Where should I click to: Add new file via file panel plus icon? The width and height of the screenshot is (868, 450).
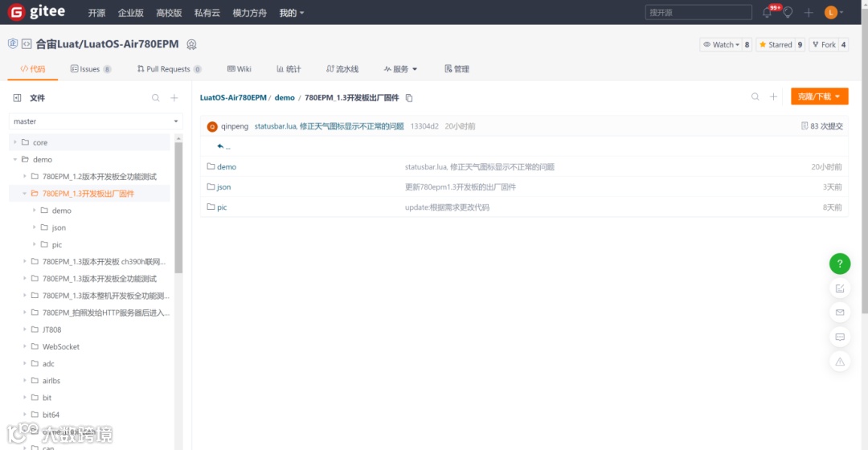pos(174,98)
